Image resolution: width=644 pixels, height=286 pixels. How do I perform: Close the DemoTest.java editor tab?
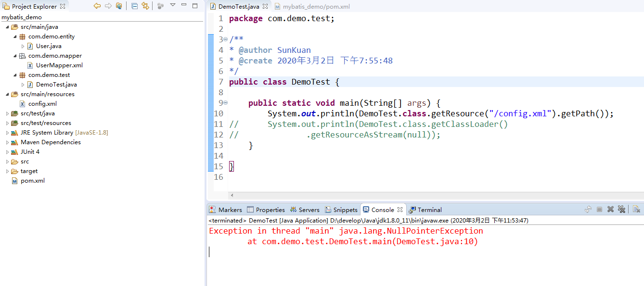click(265, 7)
